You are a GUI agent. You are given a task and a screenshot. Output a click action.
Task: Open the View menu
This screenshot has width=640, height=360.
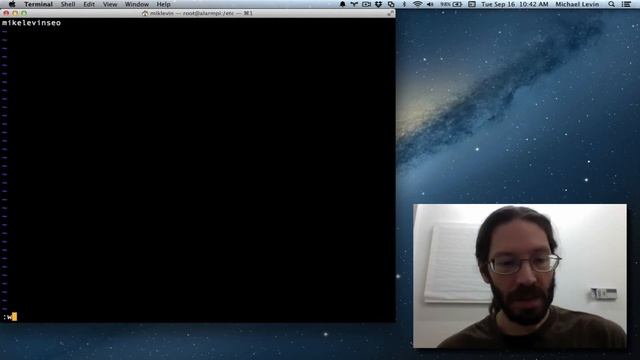tap(110, 4)
